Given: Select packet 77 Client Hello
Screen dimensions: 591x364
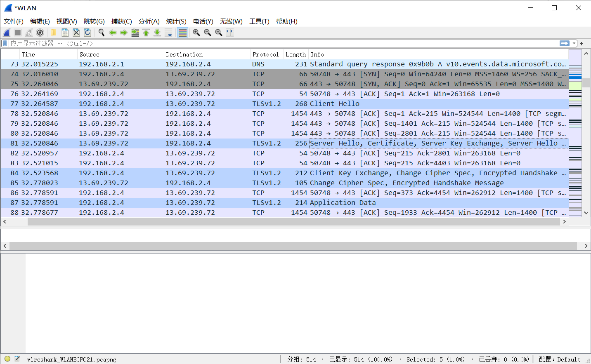Looking at the screenshot, I should click(x=285, y=104).
